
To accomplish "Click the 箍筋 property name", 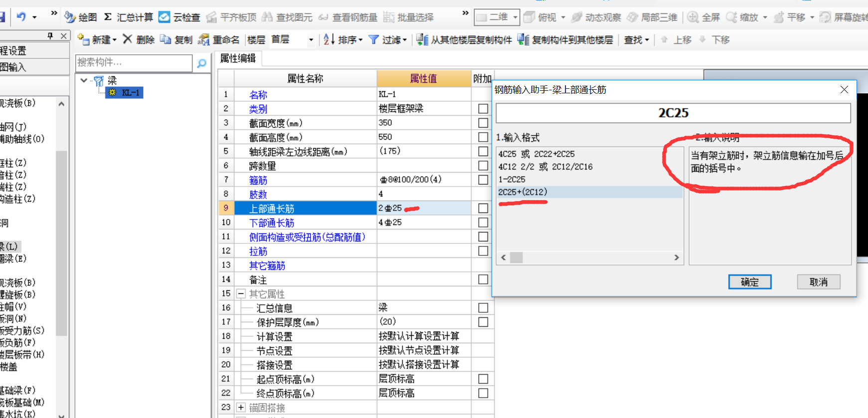I will point(258,180).
